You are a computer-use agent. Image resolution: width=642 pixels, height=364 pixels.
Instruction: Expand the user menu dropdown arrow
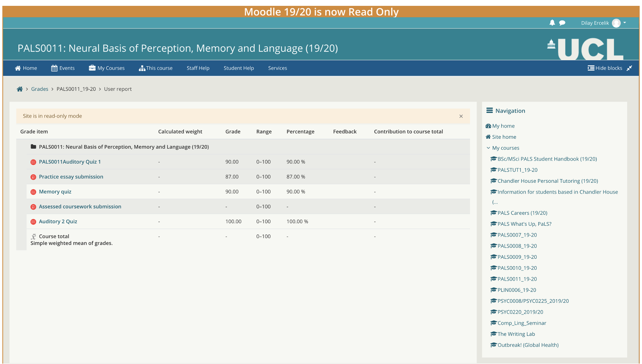point(625,23)
